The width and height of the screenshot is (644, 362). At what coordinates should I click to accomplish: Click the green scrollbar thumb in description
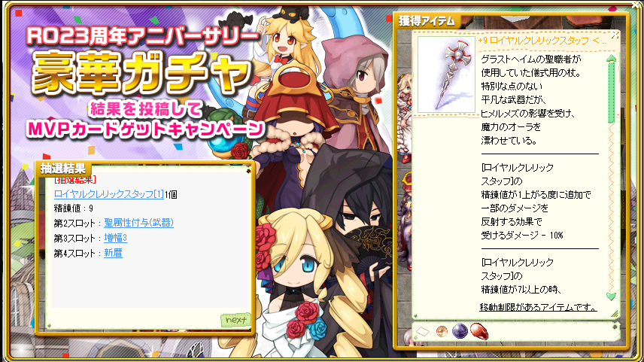pos(611,92)
